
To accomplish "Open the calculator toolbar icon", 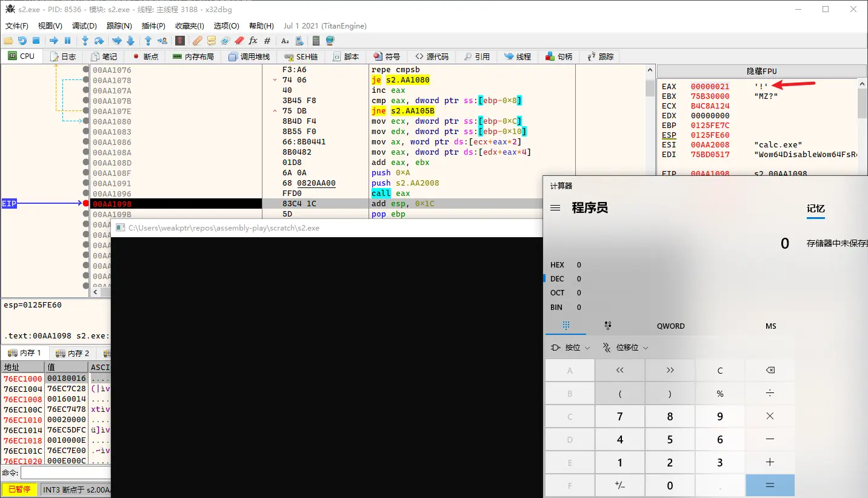I will click(x=316, y=41).
